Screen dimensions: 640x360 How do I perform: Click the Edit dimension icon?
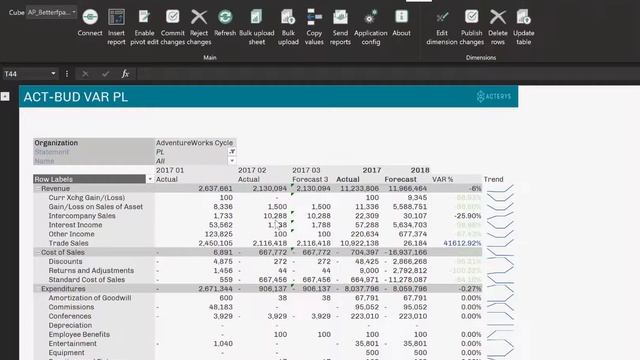click(x=442, y=17)
